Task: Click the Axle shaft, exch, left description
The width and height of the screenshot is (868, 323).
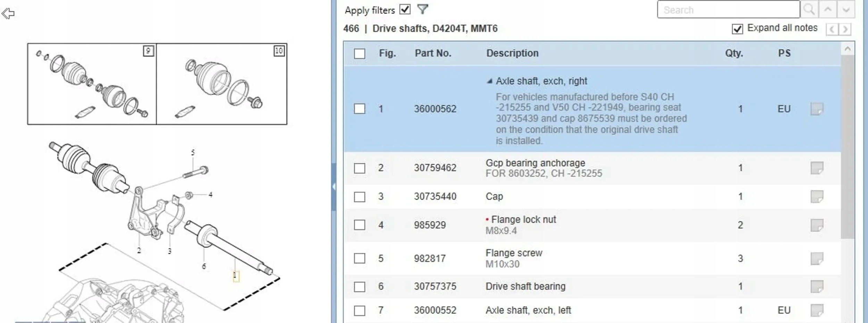Action: 528,310
